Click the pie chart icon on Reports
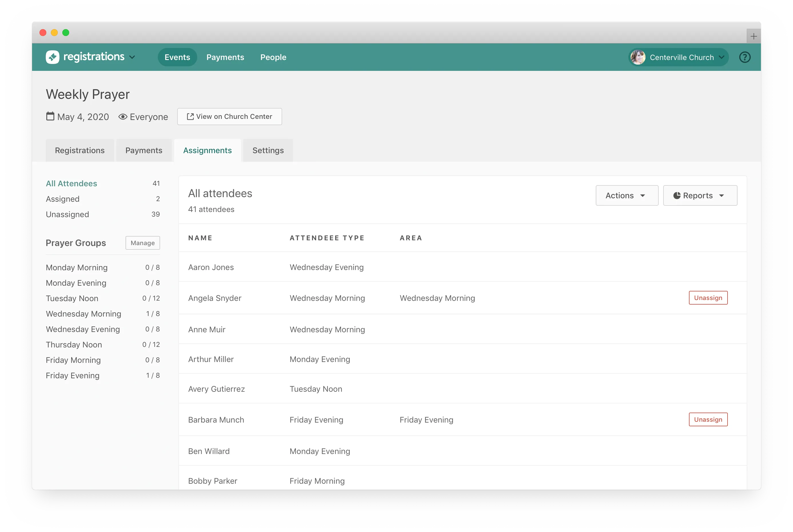793x532 pixels. (x=677, y=195)
